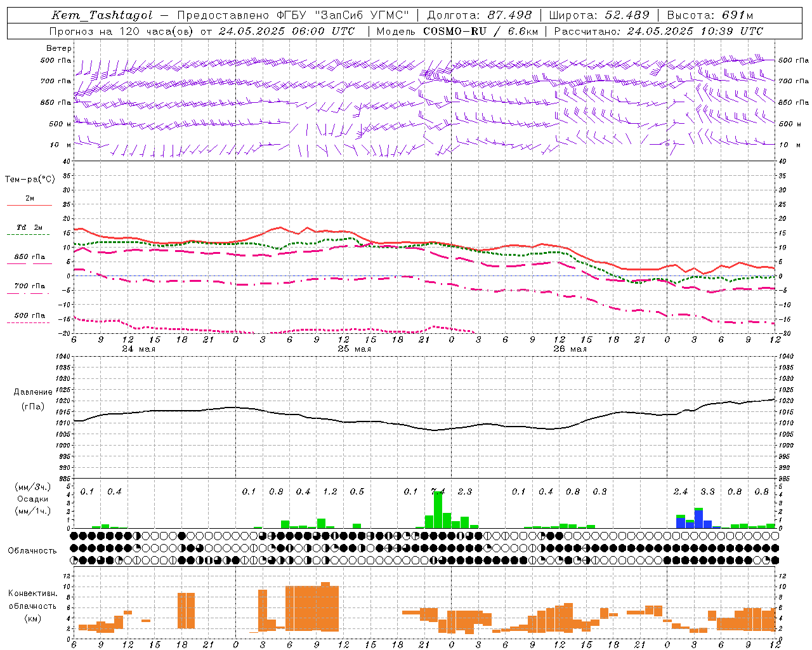Click the 24 мая date label

pyautogui.click(x=139, y=349)
